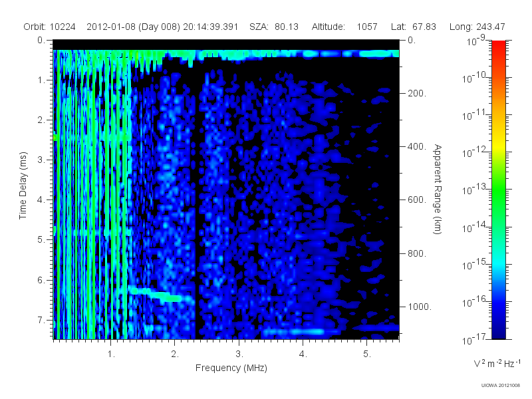Click the Orbit: 10224 label
Image resolution: width=532 pixels, height=399 pixels.
49,27
